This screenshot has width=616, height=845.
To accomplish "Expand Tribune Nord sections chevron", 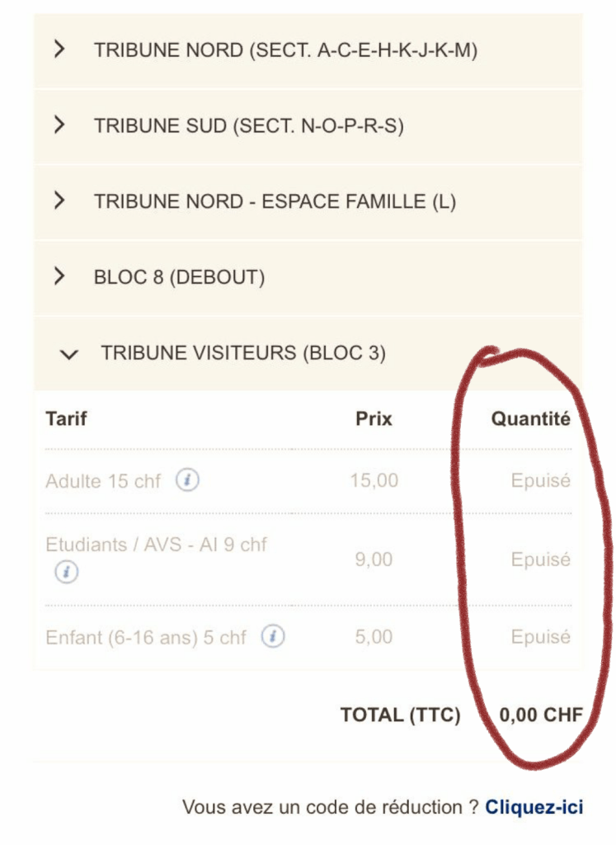I will pyautogui.click(x=59, y=50).
